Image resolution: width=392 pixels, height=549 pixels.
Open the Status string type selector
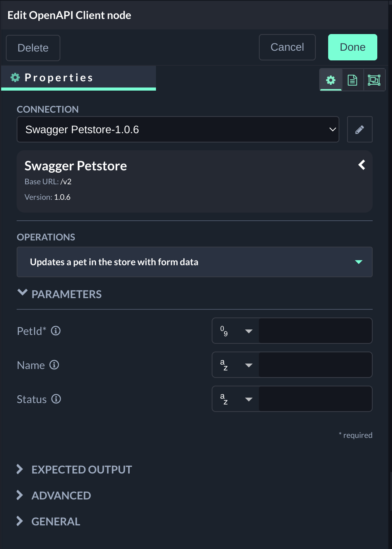(x=236, y=399)
